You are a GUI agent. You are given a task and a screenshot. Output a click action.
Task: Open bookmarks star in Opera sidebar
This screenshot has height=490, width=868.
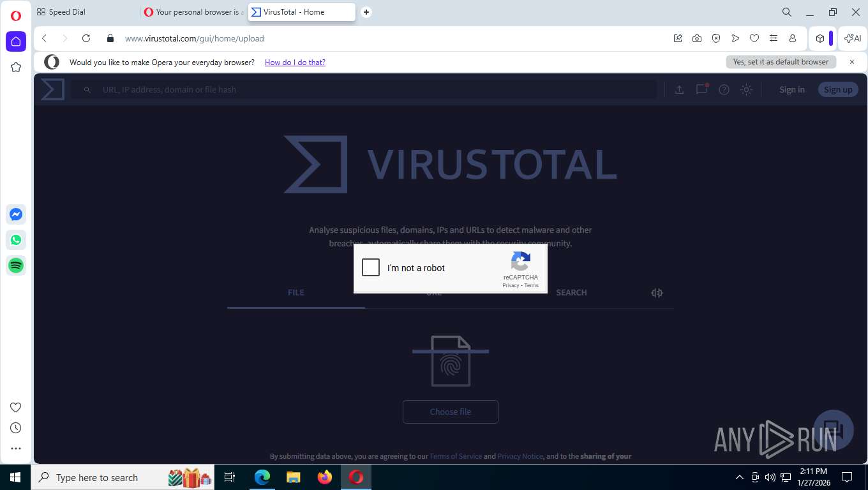click(16, 67)
